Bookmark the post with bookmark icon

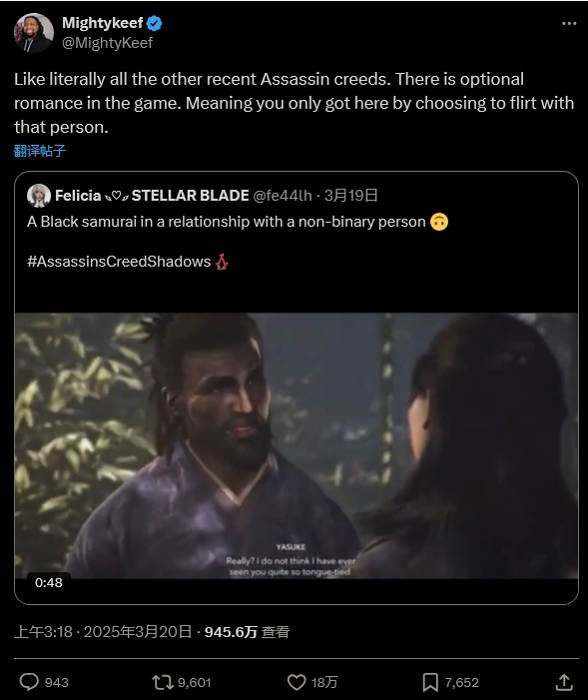[430, 682]
